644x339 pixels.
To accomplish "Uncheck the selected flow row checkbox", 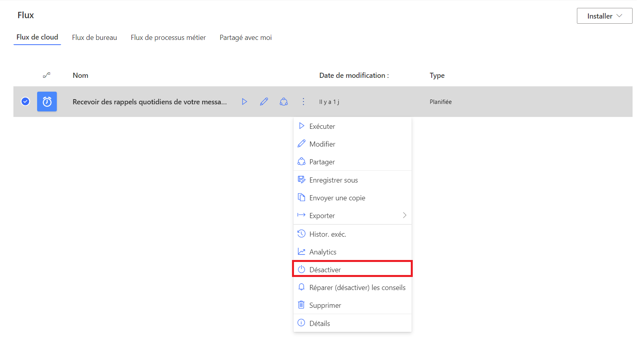I will 25,102.
